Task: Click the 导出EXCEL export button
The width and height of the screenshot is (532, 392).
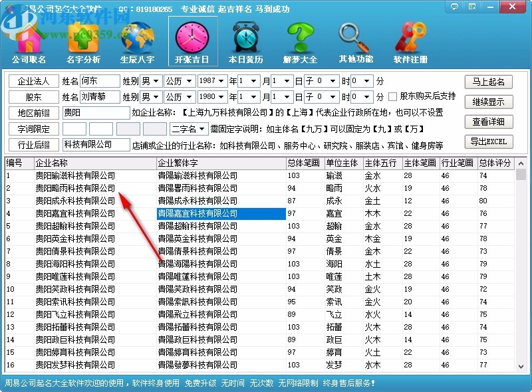Action: click(x=490, y=142)
